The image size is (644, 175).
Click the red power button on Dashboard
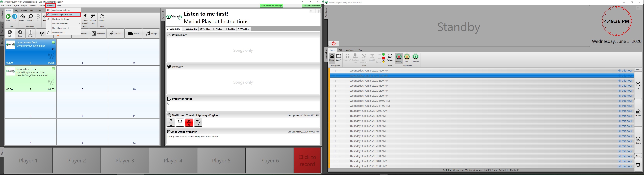333,43
